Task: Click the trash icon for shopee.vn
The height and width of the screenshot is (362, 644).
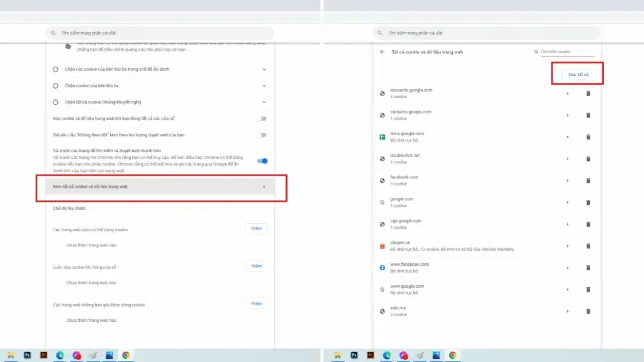Action: tap(588, 246)
